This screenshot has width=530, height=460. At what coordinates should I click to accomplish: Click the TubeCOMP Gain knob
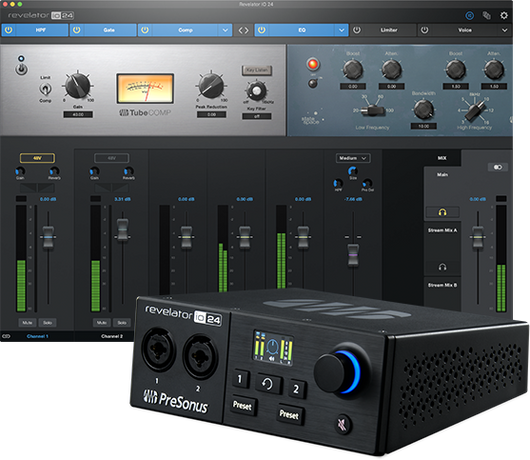(78, 86)
